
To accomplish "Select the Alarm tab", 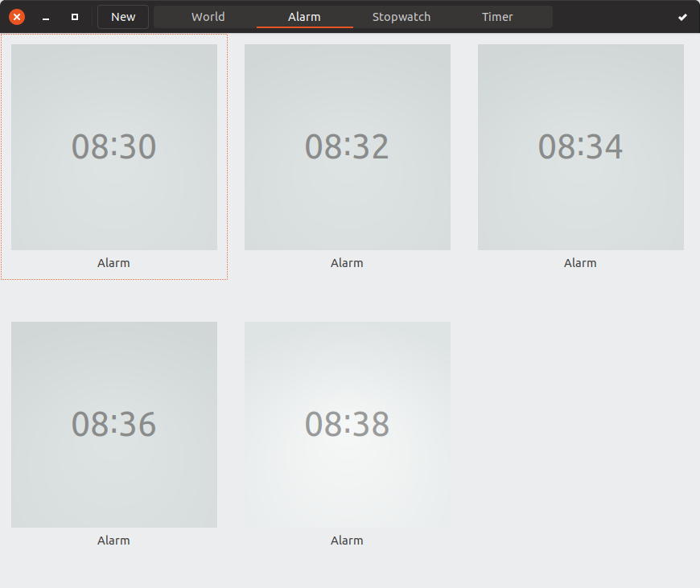I will (x=304, y=17).
